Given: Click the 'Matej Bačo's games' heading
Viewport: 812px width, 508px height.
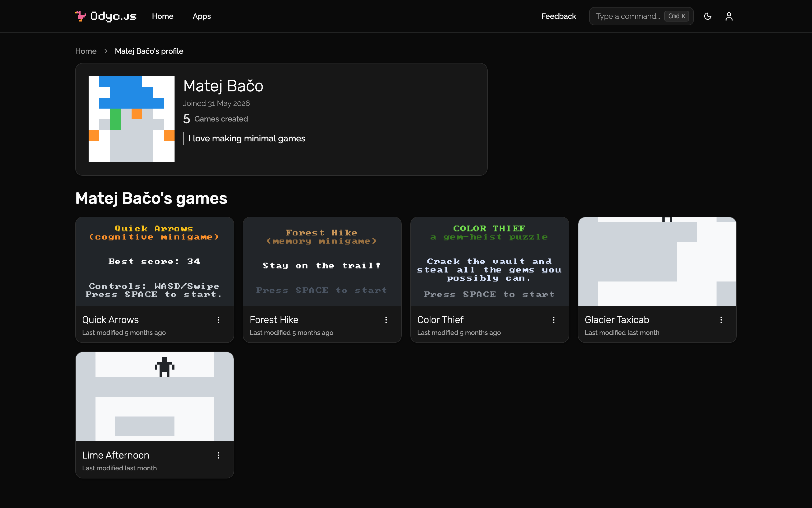Looking at the screenshot, I should pyautogui.click(x=151, y=198).
